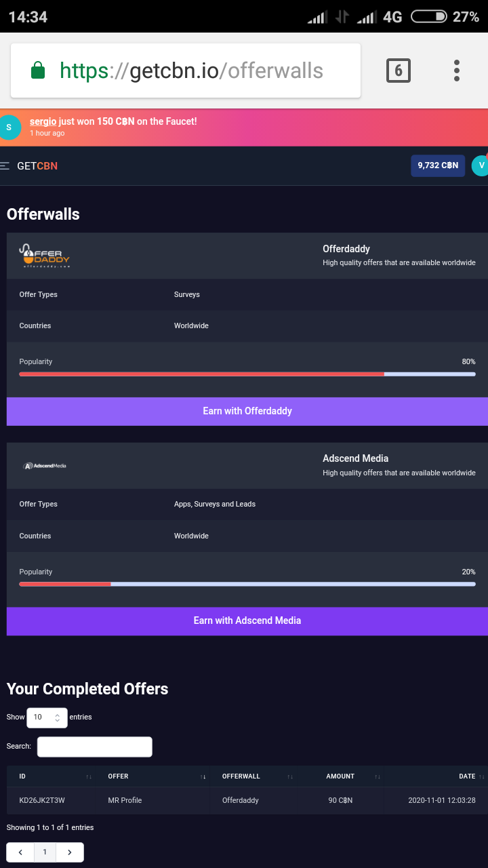Sort table by ID column
This screenshot has height=868, width=488.
pyautogui.click(x=51, y=776)
